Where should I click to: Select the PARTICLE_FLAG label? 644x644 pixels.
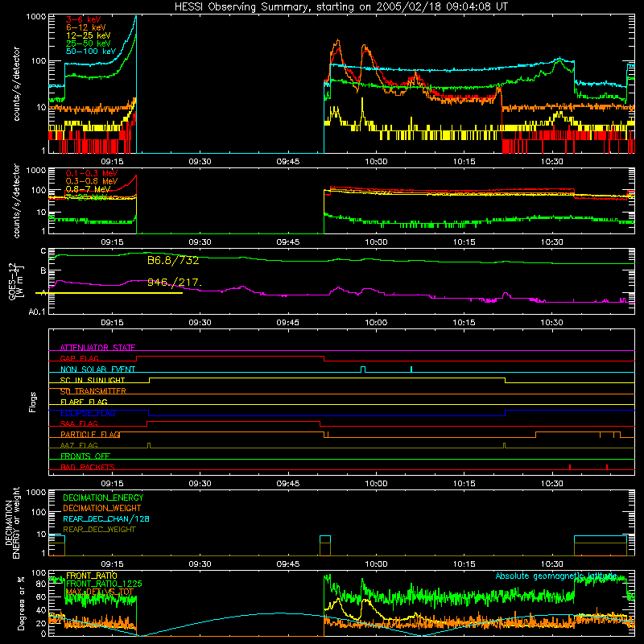[90, 435]
